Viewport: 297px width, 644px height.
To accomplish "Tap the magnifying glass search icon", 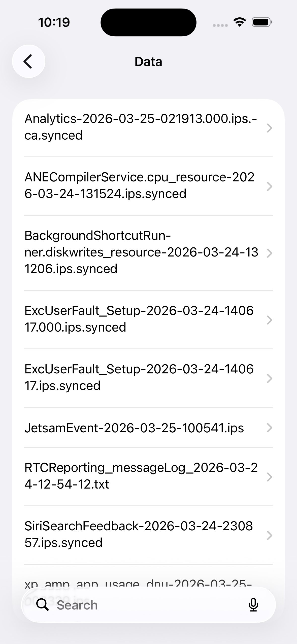I will pos(42,605).
